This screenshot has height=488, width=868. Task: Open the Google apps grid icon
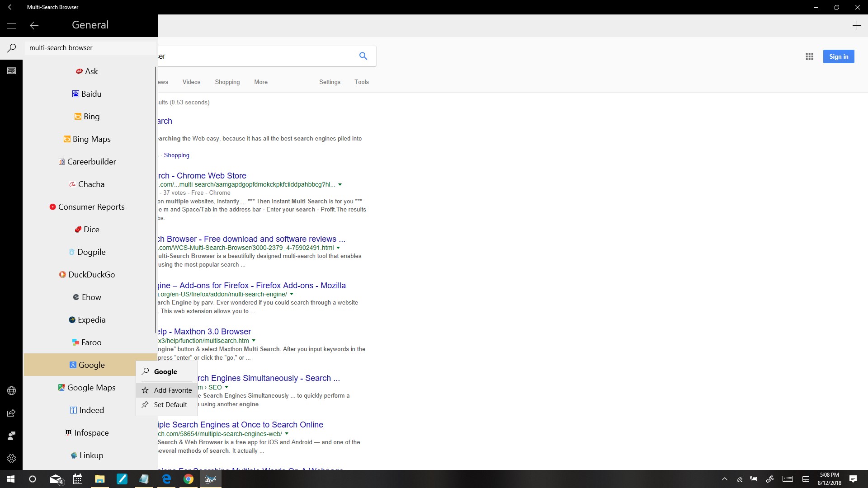809,56
